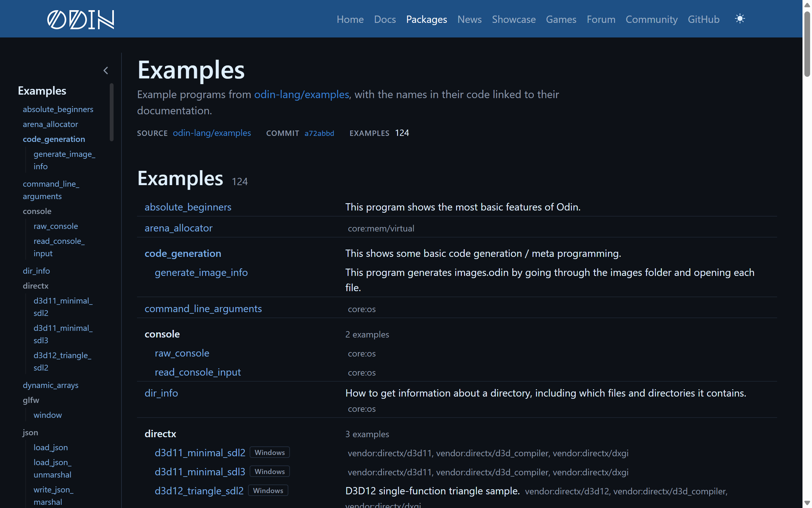Image resolution: width=812 pixels, height=508 pixels.
Task: Go to the News nav item
Action: [x=469, y=19]
